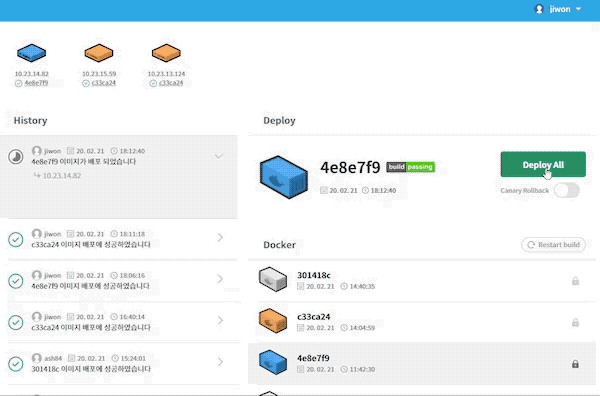Click the in-progress status icon for 18:12:40 entry
This screenshot has width=600, height=396.
coord(16,156)
